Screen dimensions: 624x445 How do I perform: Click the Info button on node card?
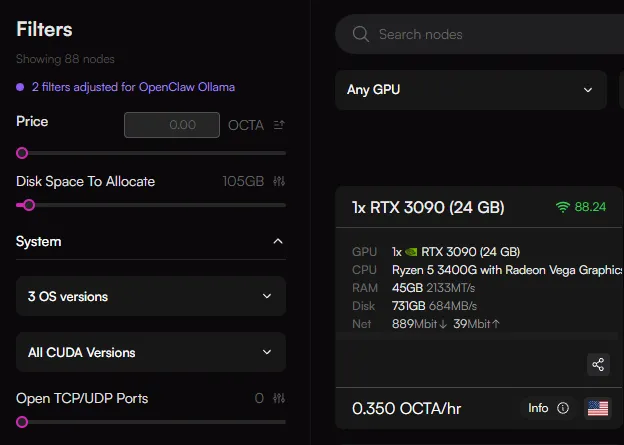click(x=548, y=408)
